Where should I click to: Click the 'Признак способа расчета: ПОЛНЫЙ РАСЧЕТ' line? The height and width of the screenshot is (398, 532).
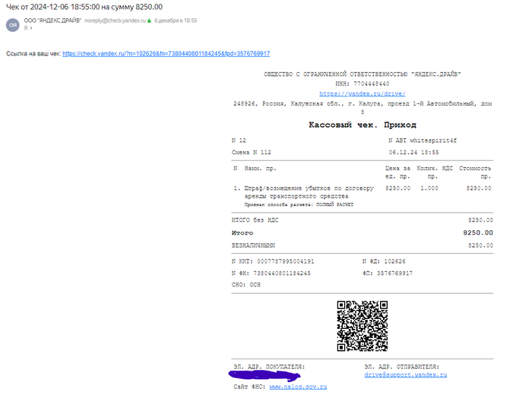299,204
